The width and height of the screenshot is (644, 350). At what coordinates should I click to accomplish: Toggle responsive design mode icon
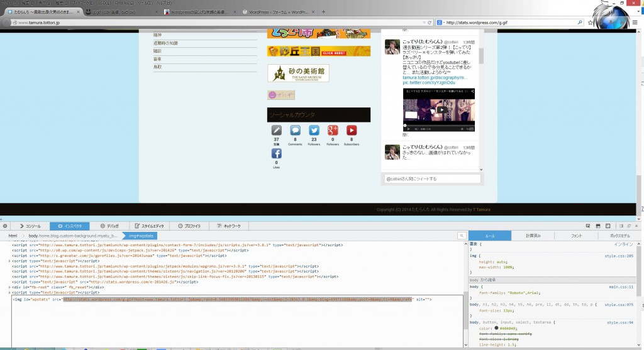(608, 226)
